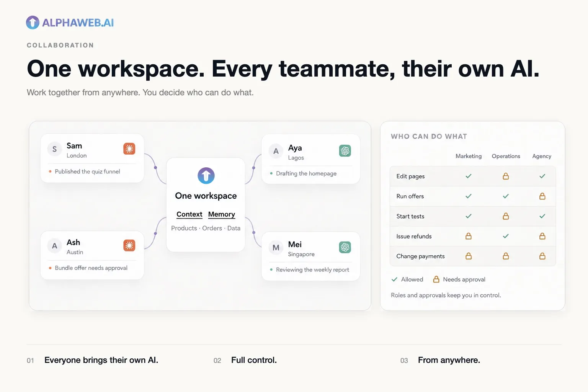588x392 pixels.
Task: Click the orange Claude icon on Ash's card
Action: tap(129, 245)
